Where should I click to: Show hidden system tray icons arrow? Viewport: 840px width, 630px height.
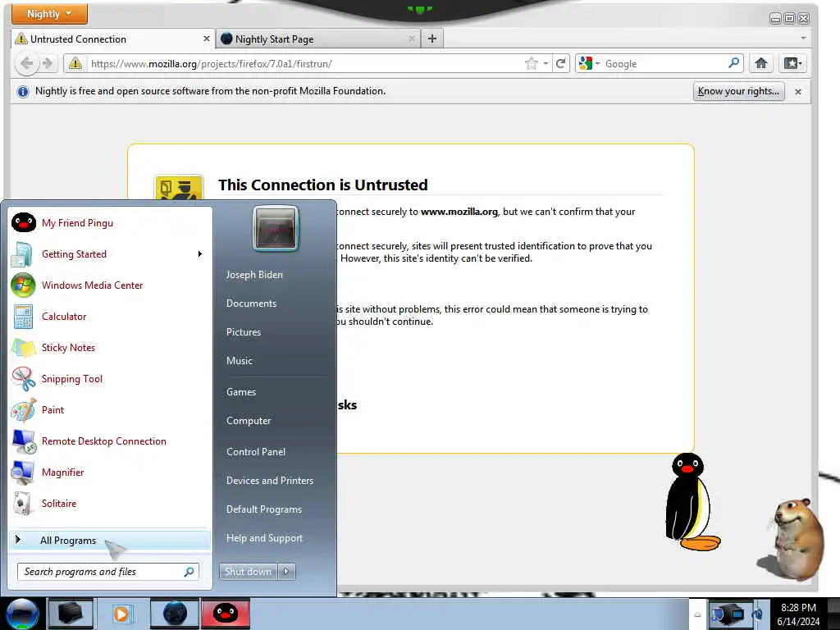697,614
